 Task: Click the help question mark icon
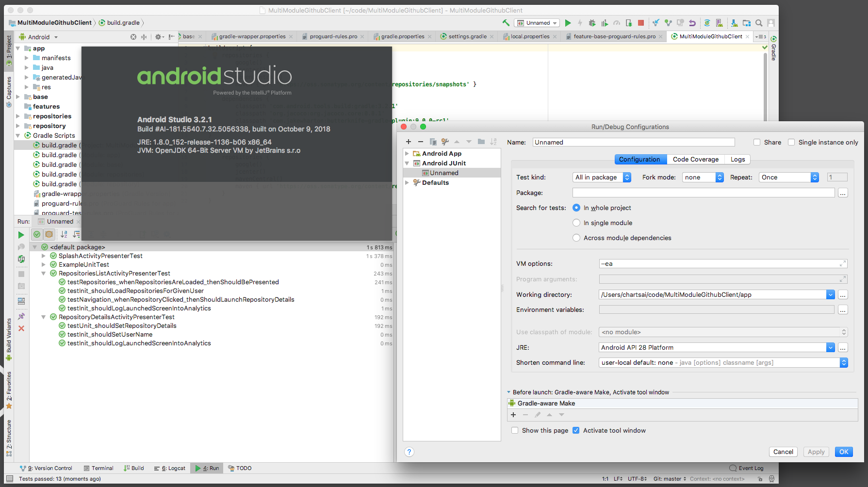(x=409, y=452)
